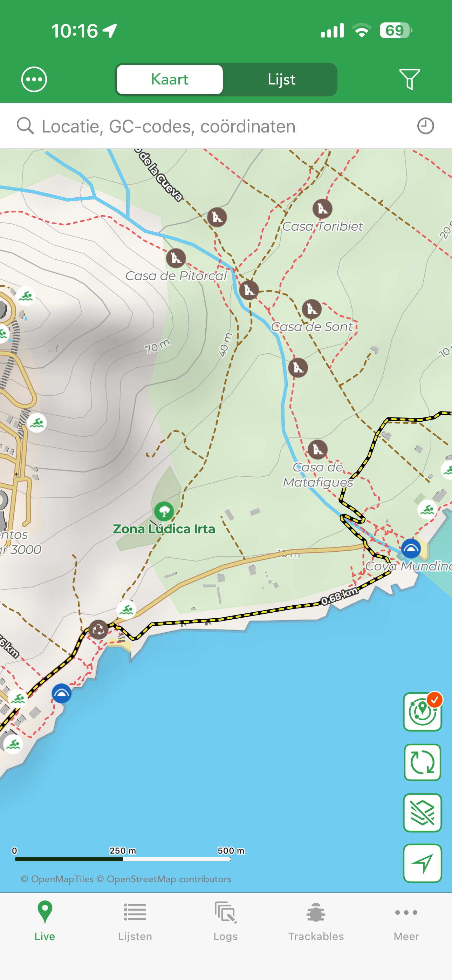
Task: Select the Casa Toribiet ruins marker
Action: click(322, 209)
